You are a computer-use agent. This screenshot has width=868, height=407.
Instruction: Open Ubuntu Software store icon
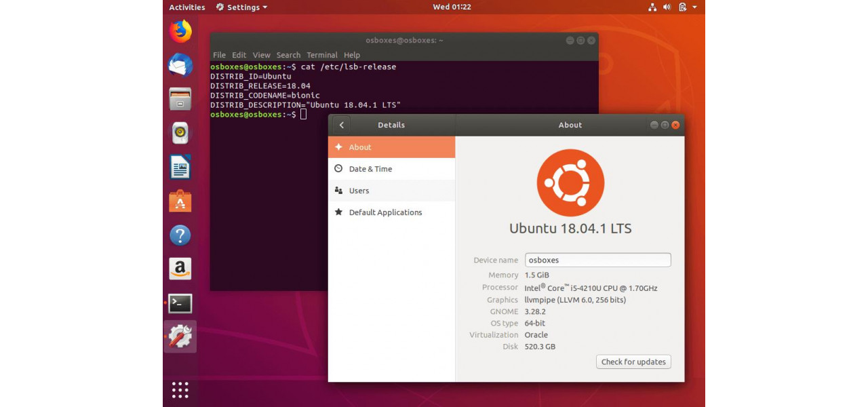pos(180,201)
